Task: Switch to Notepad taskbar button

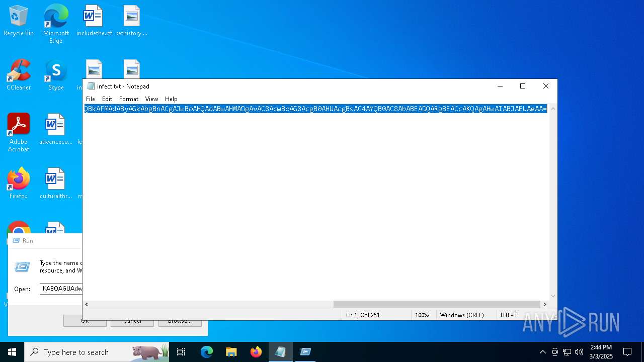Action: click(x=281, y=352)
